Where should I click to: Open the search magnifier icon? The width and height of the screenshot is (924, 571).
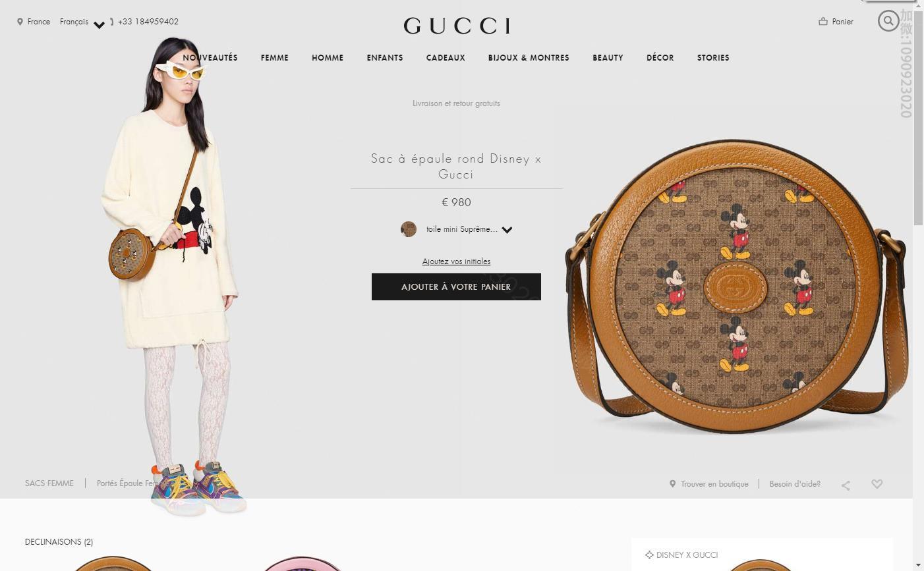pos(888,21)
